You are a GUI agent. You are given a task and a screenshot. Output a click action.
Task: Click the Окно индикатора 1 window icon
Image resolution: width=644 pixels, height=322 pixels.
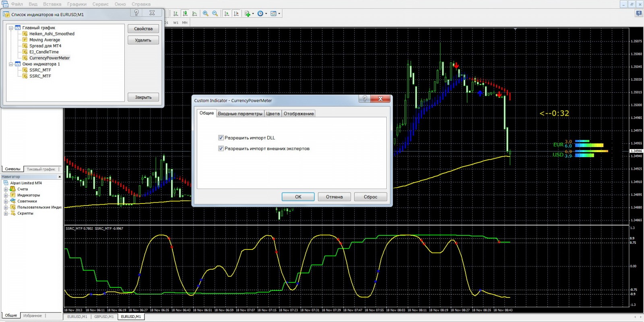[x=18, y=64]
